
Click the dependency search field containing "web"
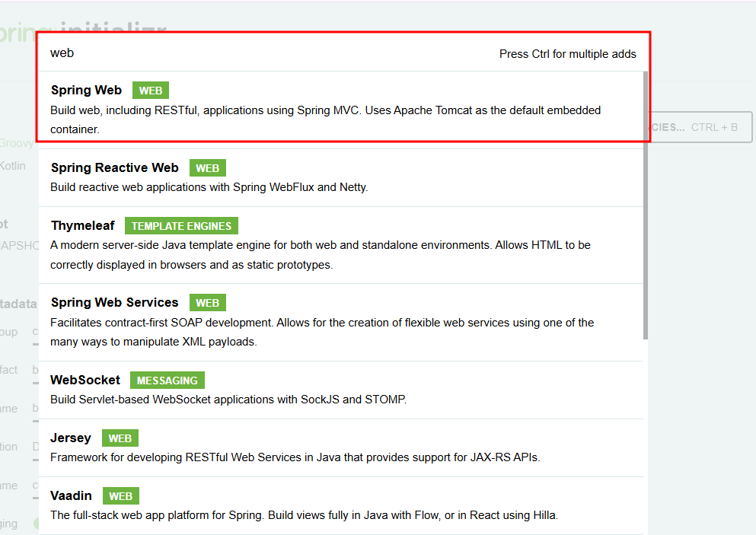pos(270,53)
